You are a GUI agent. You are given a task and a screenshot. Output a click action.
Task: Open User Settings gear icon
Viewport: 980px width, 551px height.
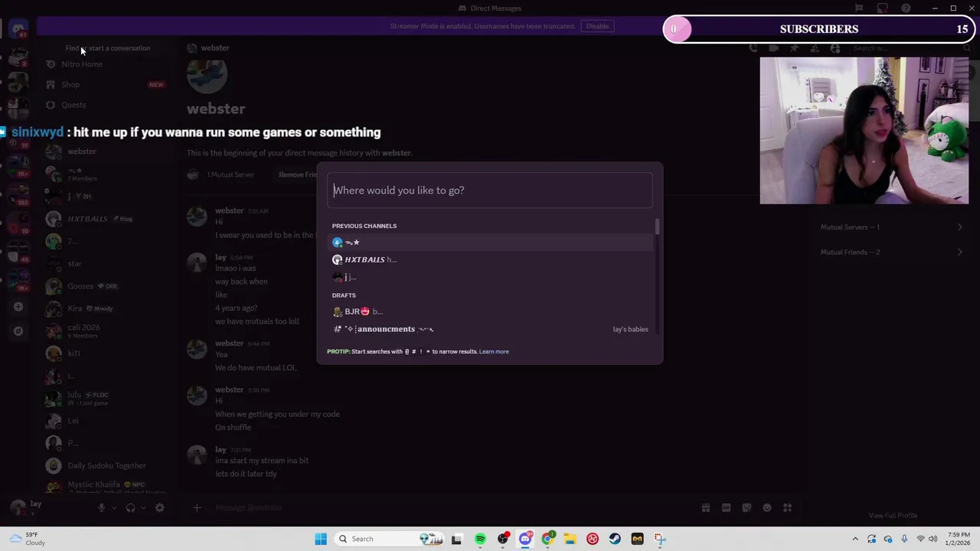click(x=159, y=507)
